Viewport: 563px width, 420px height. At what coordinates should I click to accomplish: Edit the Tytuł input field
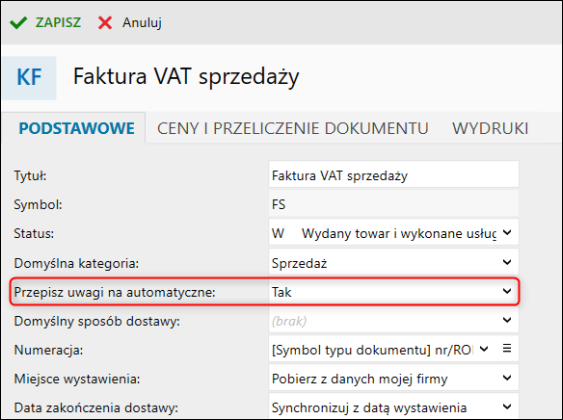[394, 175]
